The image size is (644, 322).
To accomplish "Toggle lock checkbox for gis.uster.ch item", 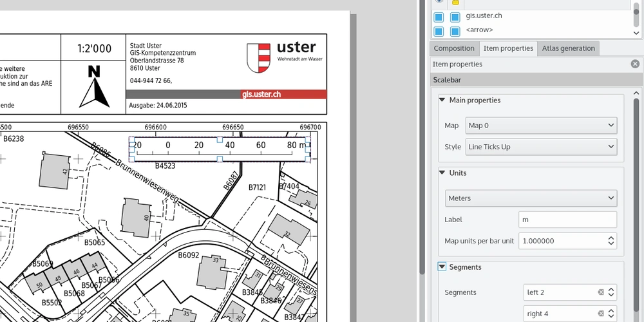I will coord(455,17).
